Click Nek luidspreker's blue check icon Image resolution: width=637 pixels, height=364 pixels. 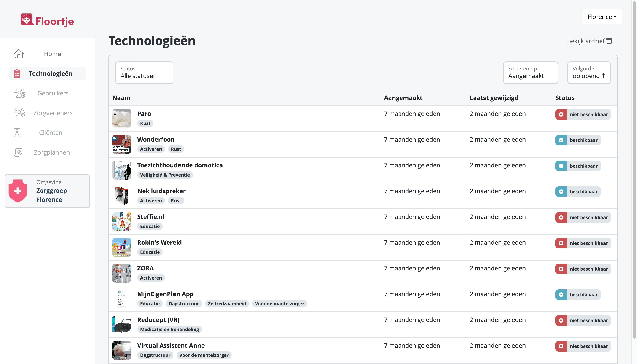click(561, 191)
